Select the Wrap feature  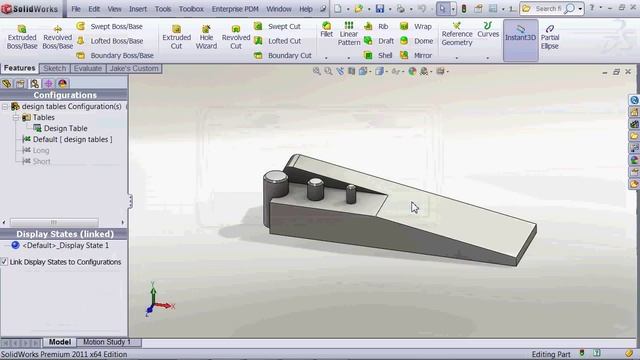[416, 27]
